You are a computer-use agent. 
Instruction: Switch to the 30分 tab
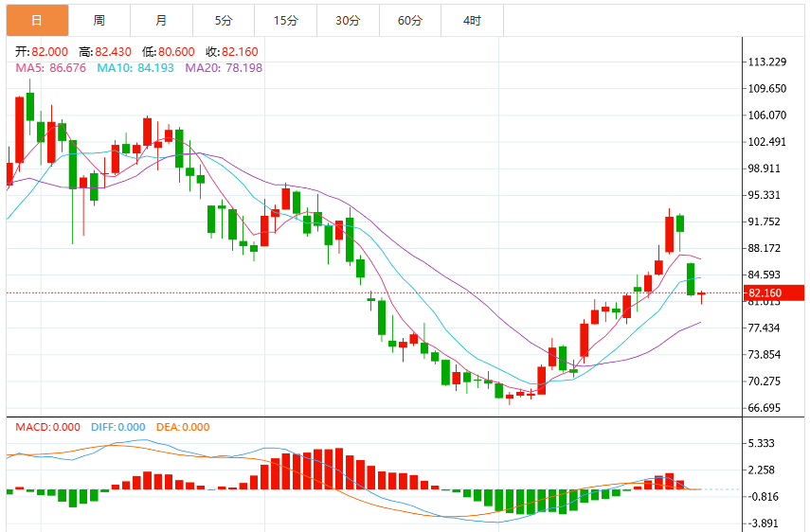coord(349,21)
